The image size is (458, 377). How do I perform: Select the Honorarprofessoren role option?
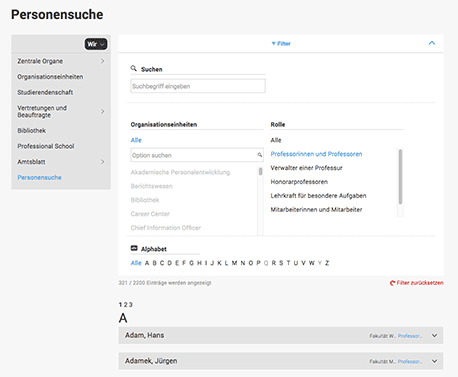click(299, 182)
